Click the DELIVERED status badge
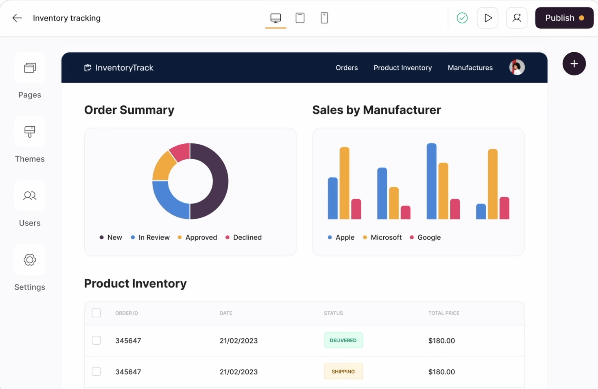This screenshot has width=598, height=389. [x=343, y=340]
